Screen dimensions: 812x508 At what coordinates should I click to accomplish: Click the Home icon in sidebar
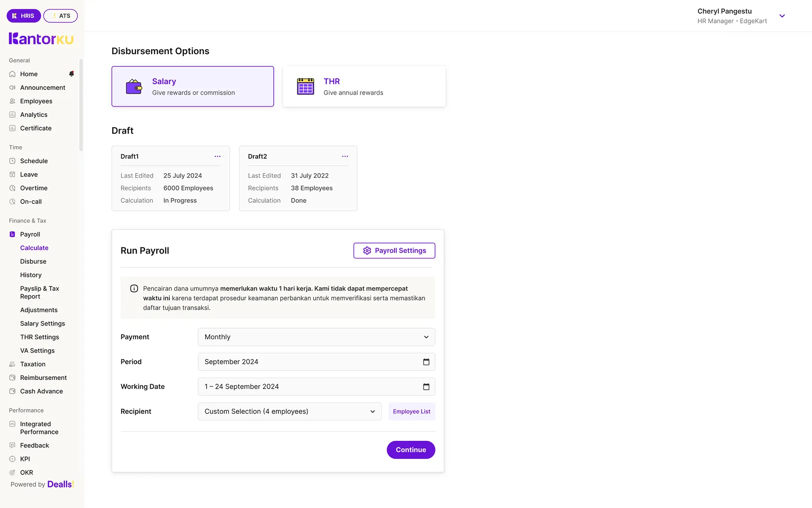13,74
